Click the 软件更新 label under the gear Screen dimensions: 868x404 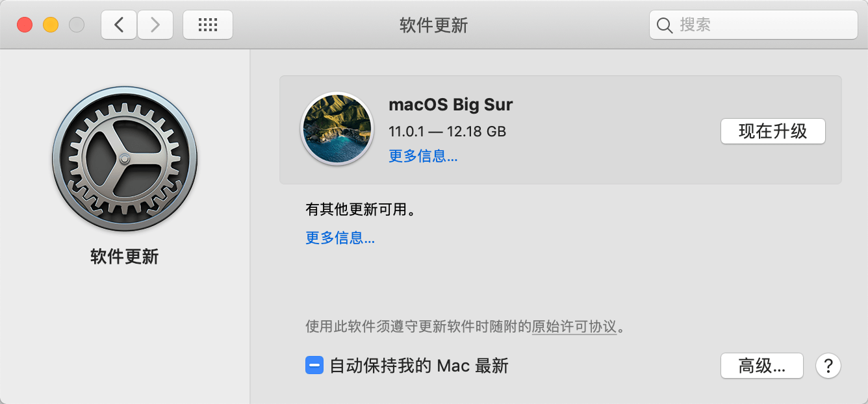(x=125, y=257)
